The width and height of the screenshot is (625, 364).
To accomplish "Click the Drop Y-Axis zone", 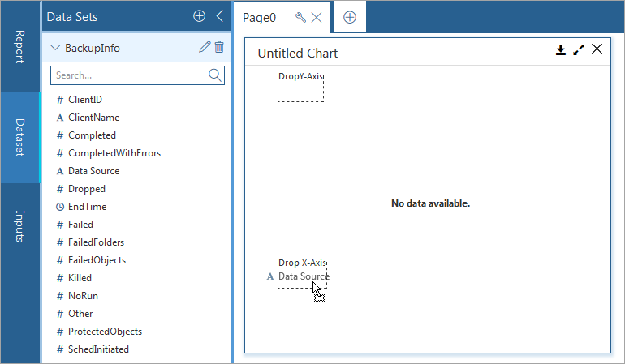I will 300,87.
